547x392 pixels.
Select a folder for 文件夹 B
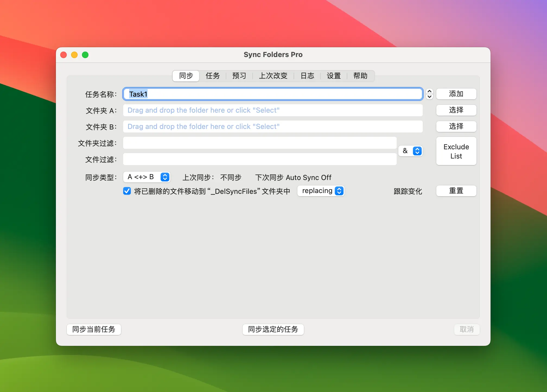point(456,127)
